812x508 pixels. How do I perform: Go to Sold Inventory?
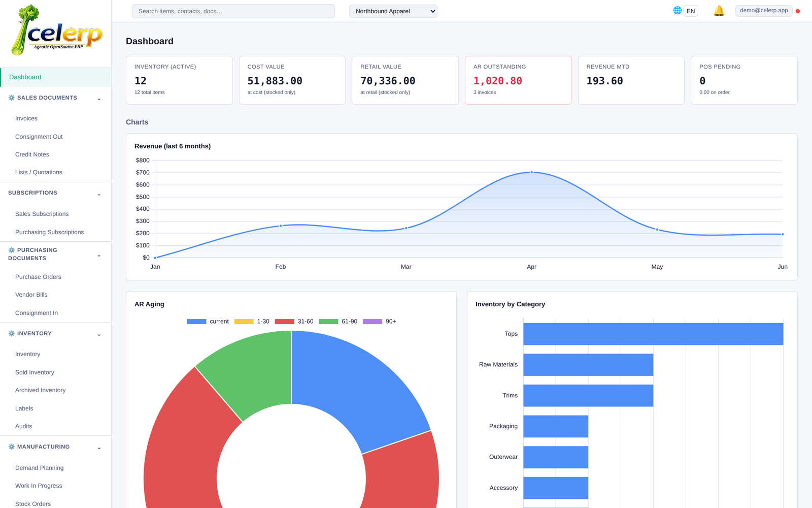coord(35,372)
